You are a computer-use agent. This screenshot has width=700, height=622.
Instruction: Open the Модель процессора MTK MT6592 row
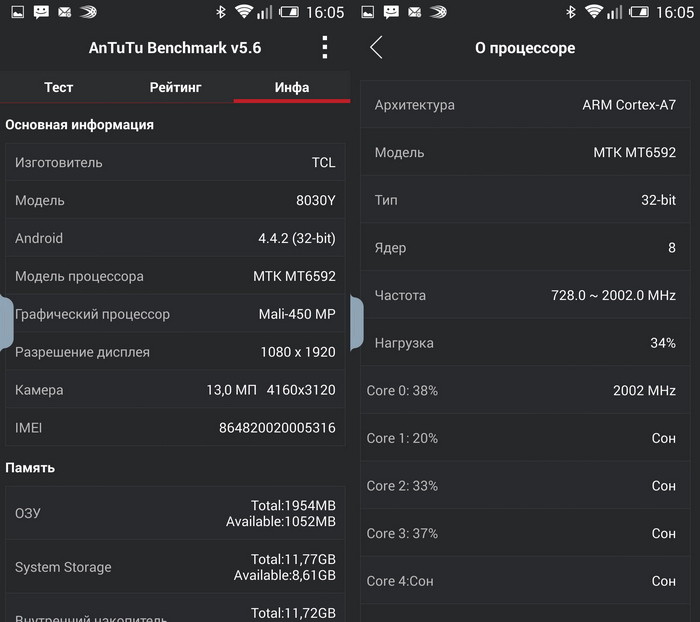[175, 276]
